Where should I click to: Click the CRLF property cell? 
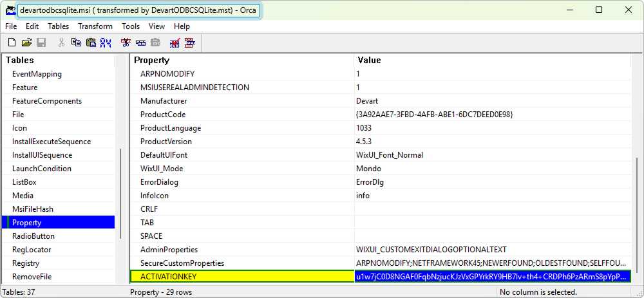point(242,209)
